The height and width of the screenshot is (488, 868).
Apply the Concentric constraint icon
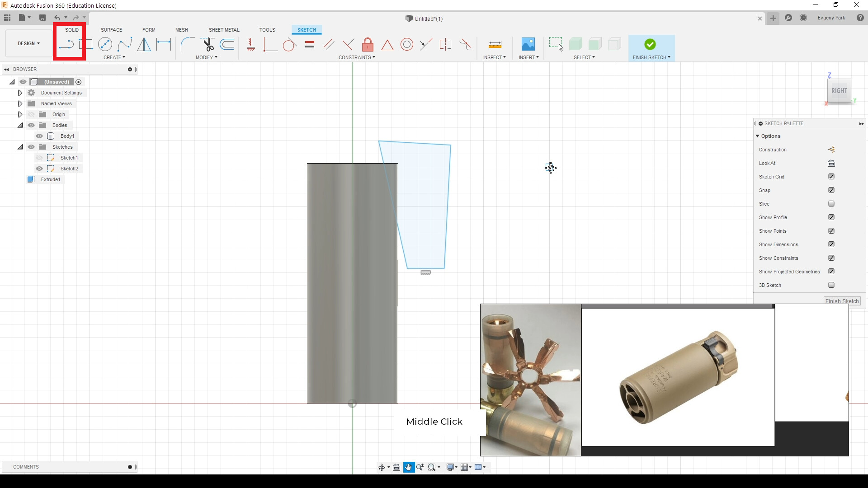tap(407, 44)
